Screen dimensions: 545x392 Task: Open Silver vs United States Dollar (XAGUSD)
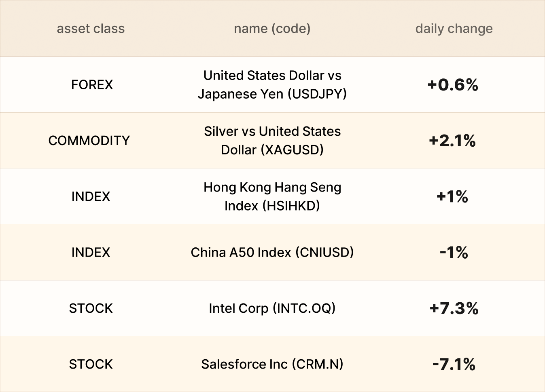point(272,141)
